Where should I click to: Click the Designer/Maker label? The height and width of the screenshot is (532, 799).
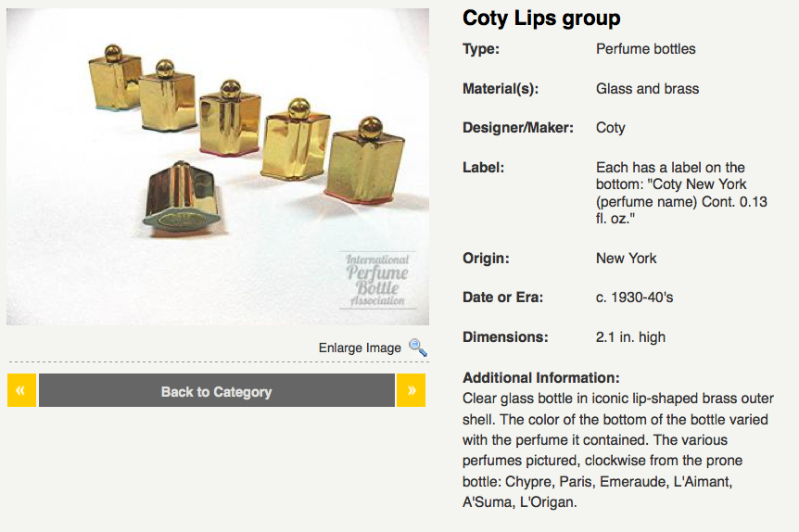(x=518, y=127)
